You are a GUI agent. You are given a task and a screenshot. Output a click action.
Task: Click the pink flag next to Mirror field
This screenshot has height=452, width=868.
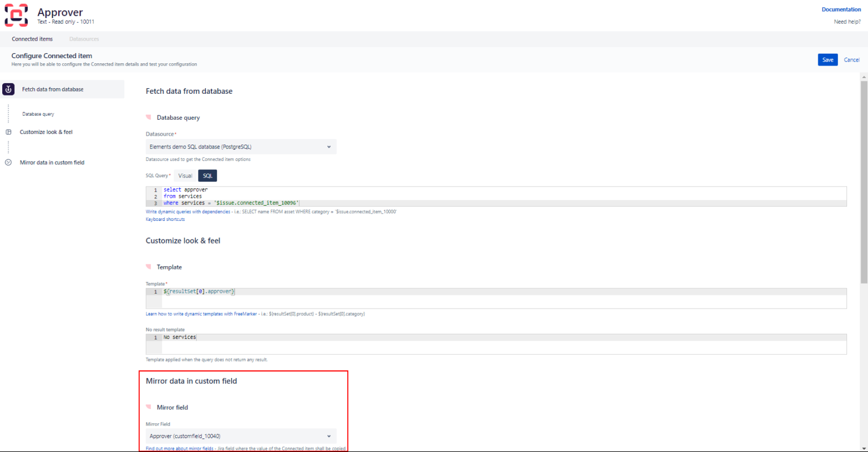point(149,407)
